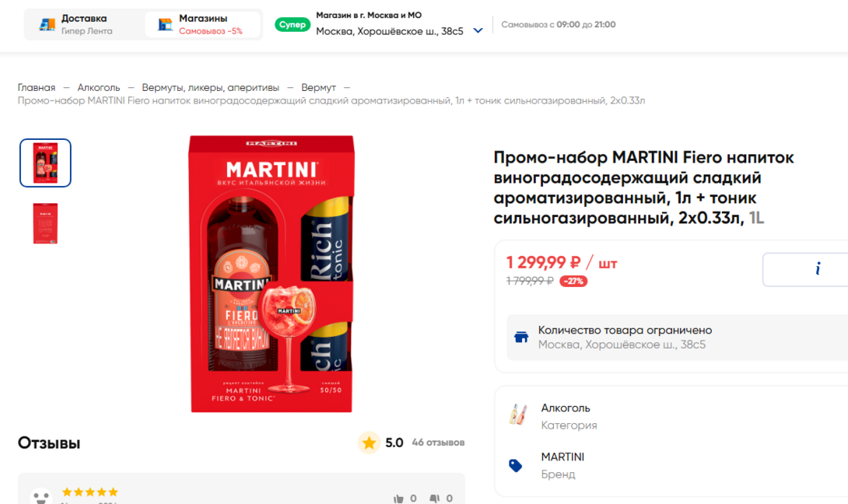Viewport: 848px width, 504px height.
Task: Switch to Магазины Самовывоз option
Action: [x=202, y=24]
